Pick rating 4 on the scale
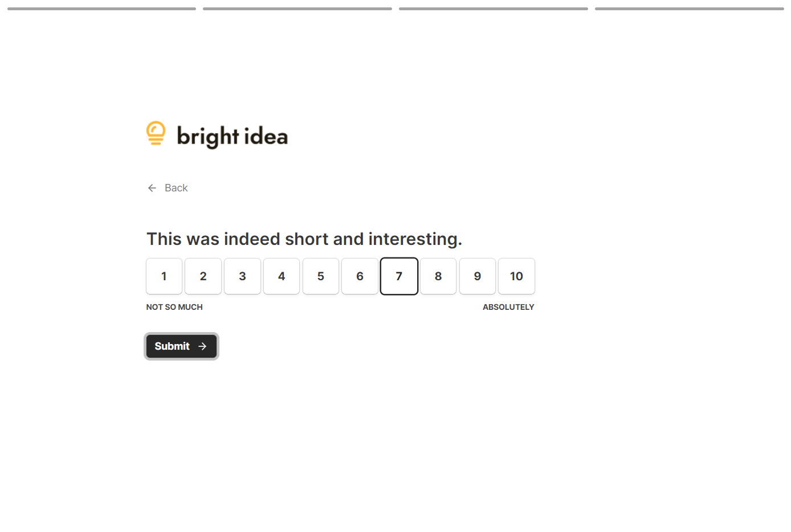791x532 pixels. tap(282, 276)
